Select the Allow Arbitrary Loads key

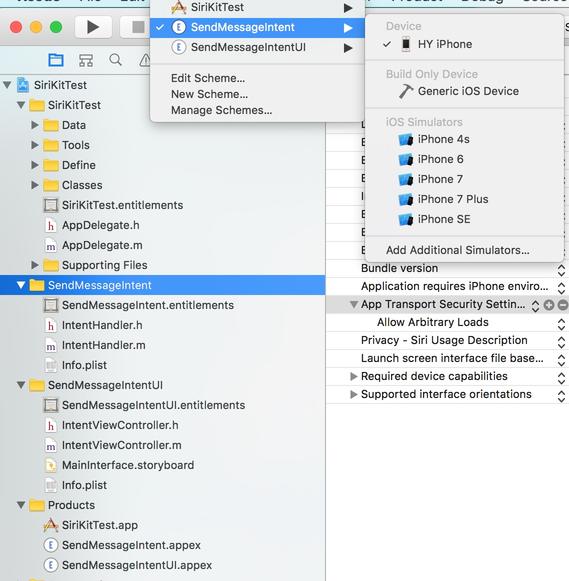click(433, 322)
